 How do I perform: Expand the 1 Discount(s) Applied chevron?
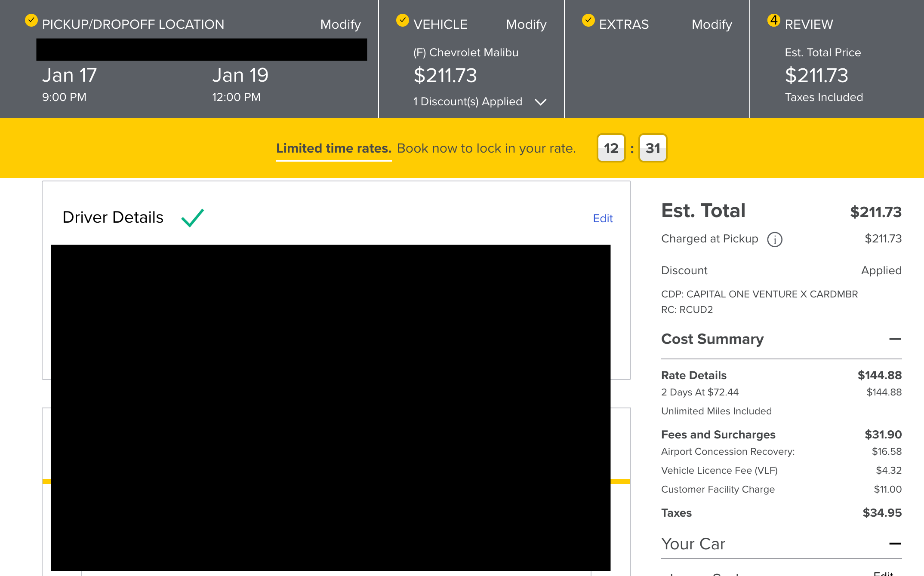pyautogui.click(x=540, y=102)
